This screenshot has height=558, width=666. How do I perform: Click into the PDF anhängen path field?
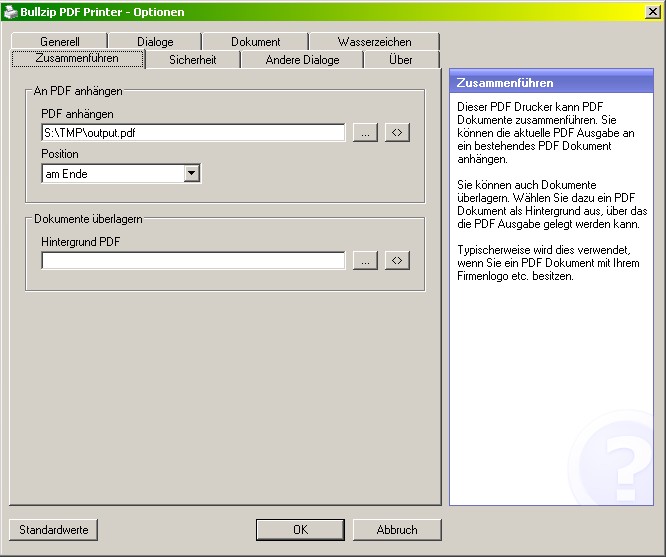point(193,132)
